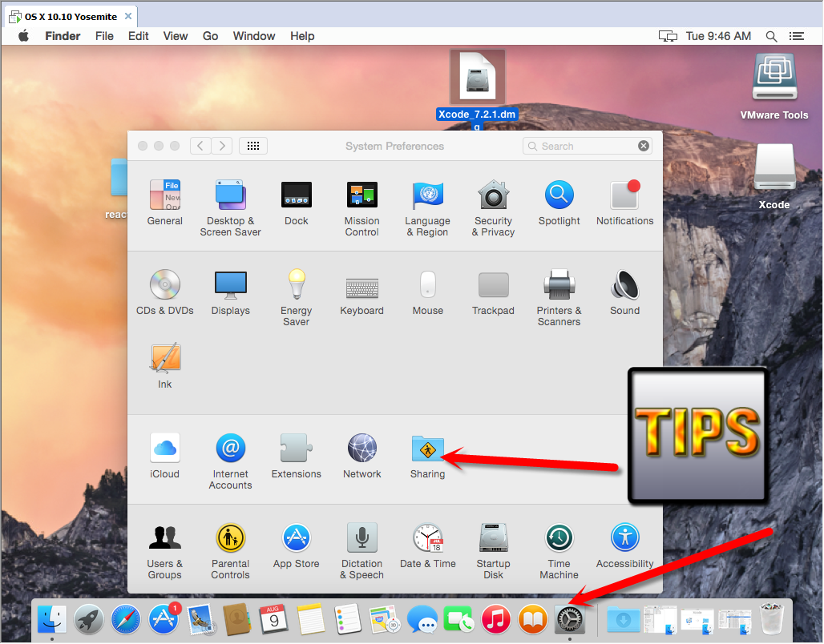
Task: Open Xcode_7.2.1.dmg on the desktop
Action: point(477,76)
